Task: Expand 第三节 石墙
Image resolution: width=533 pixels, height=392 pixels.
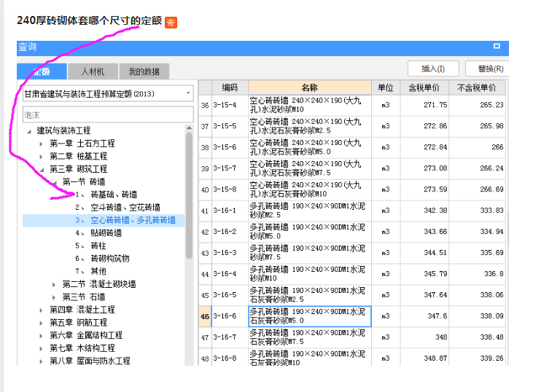Action: point(54,297)
